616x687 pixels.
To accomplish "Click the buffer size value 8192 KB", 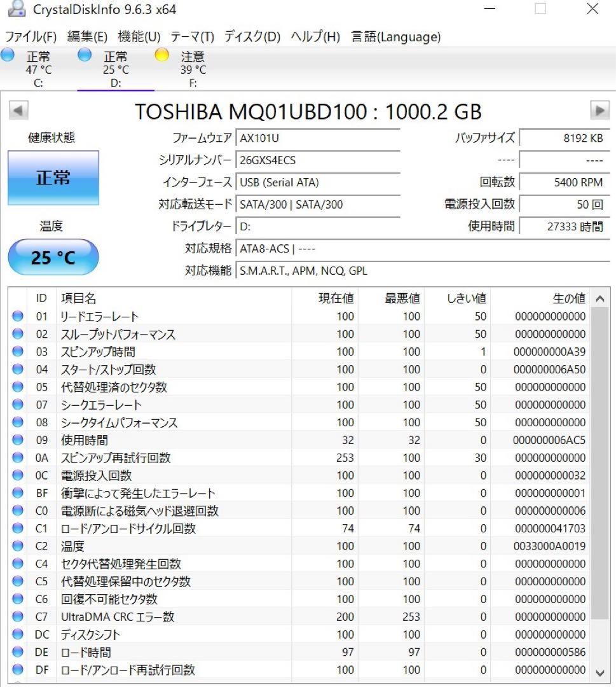I will (x=565, y=138).
